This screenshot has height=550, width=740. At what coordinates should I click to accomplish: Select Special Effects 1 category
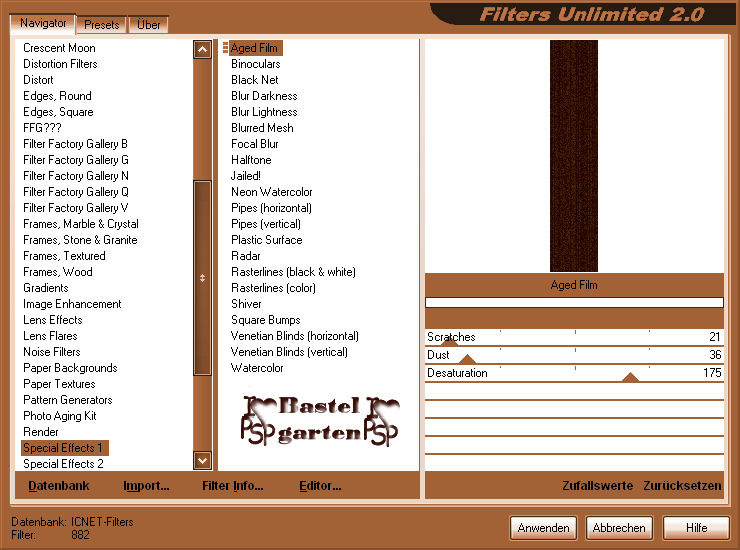pos(63,448)
